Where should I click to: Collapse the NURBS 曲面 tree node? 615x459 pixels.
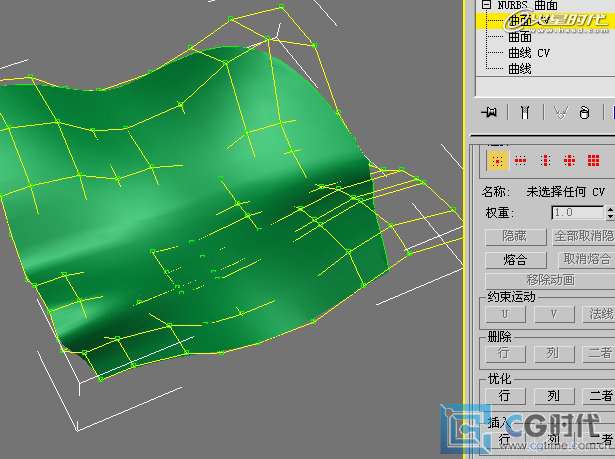pos(487,5)
